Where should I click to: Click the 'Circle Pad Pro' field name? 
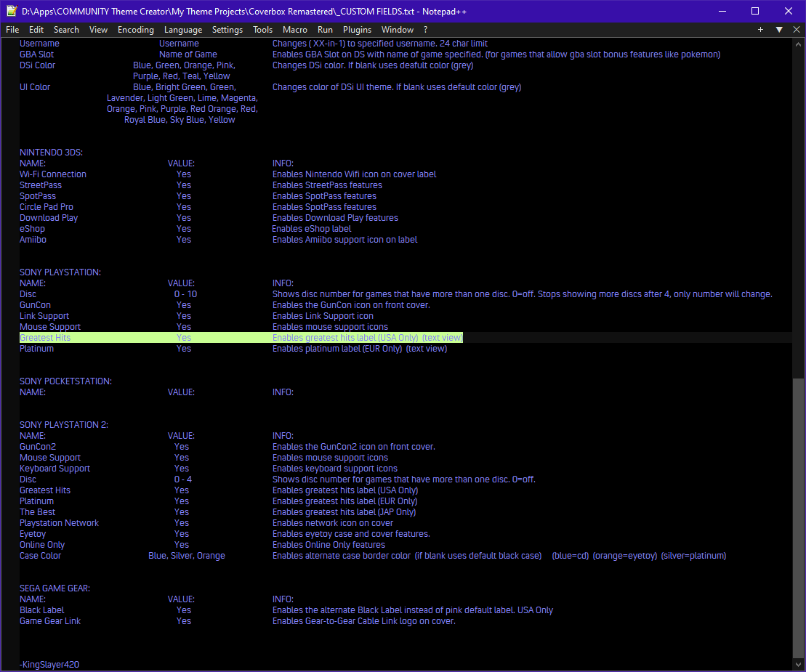pyautogui.click(x=47, y=206)
